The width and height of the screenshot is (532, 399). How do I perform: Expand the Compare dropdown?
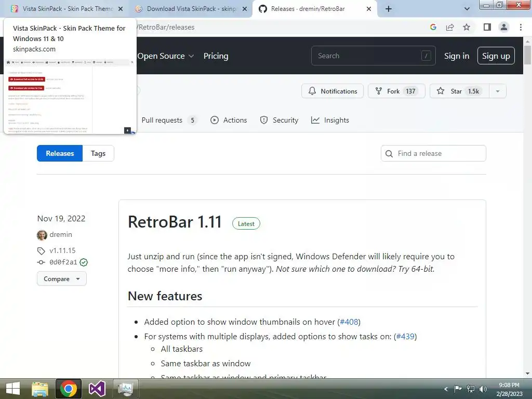pos(62,279)
